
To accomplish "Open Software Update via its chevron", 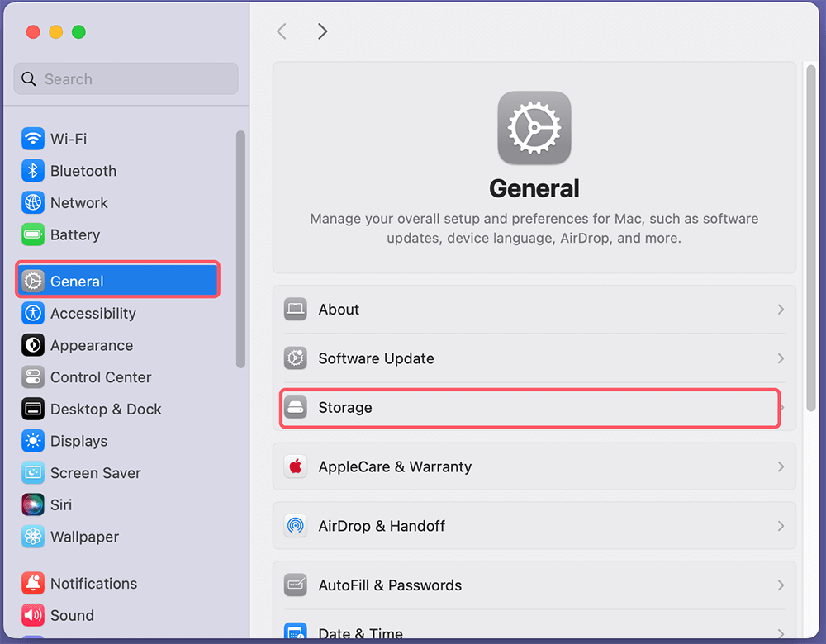I will (780, 358).
